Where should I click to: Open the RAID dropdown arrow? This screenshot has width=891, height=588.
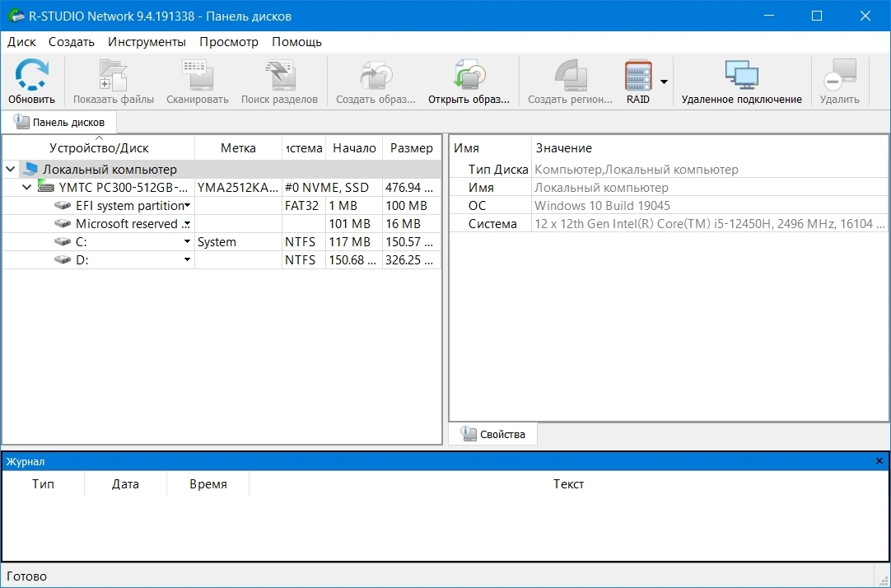664,82
